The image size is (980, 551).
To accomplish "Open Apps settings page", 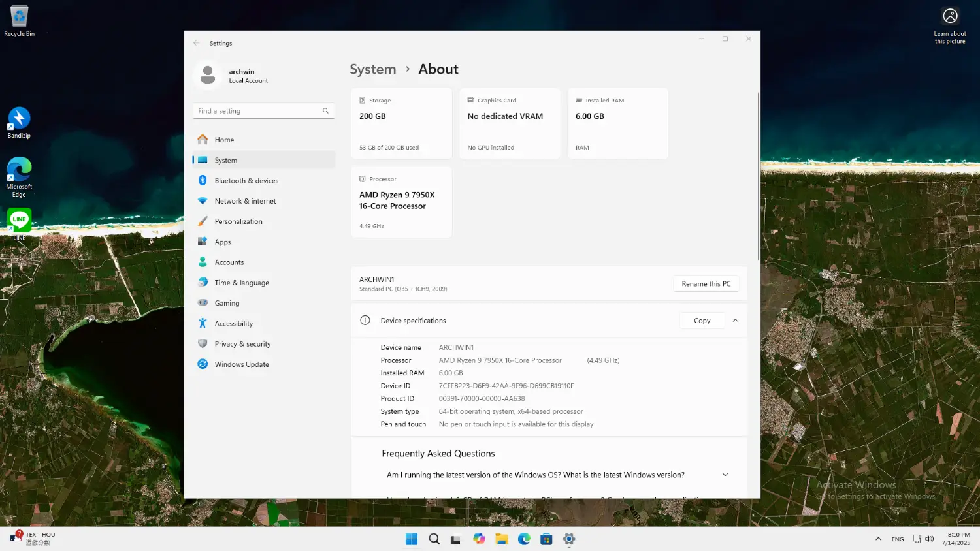I will tap(264, 242).
